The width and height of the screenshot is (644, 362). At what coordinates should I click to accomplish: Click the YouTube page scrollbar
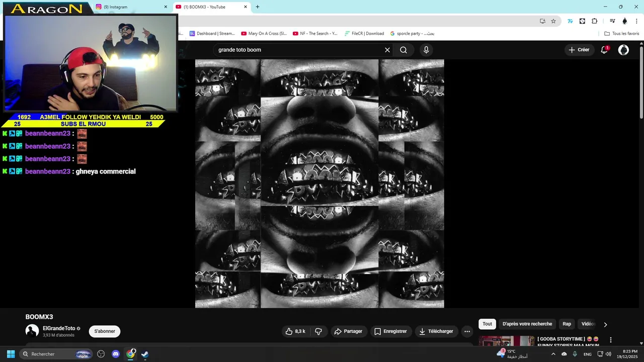641,83
